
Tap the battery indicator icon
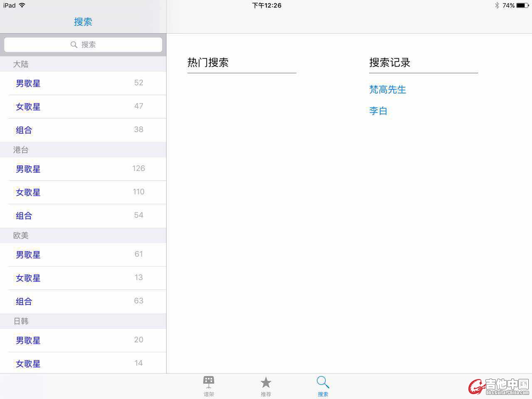click(x=522, y=5)
